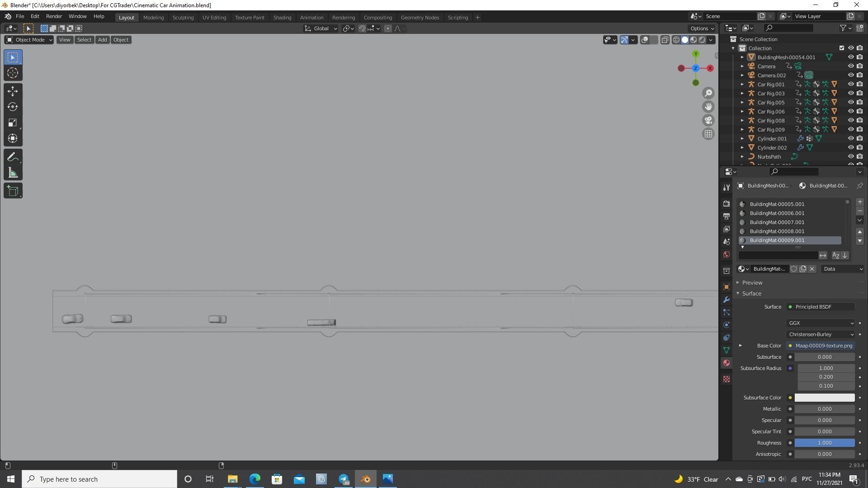Open GGX distribution dropdown

click(820, 323)
